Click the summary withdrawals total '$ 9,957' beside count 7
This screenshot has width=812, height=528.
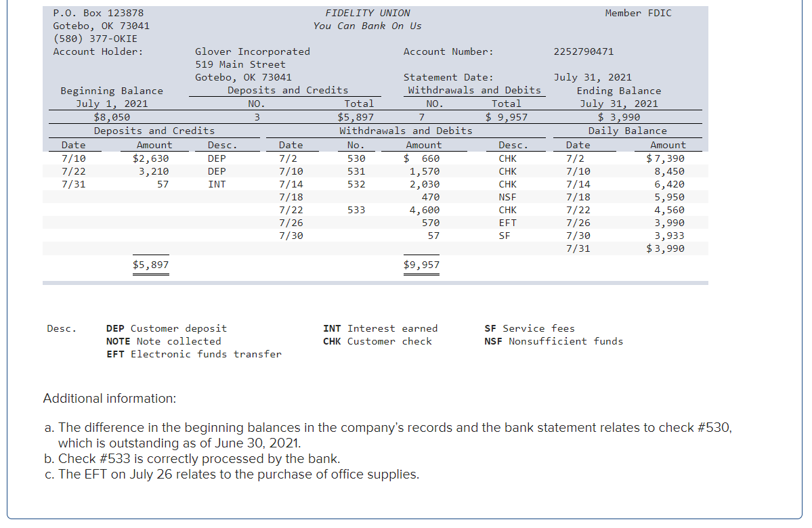click(507, 118)
